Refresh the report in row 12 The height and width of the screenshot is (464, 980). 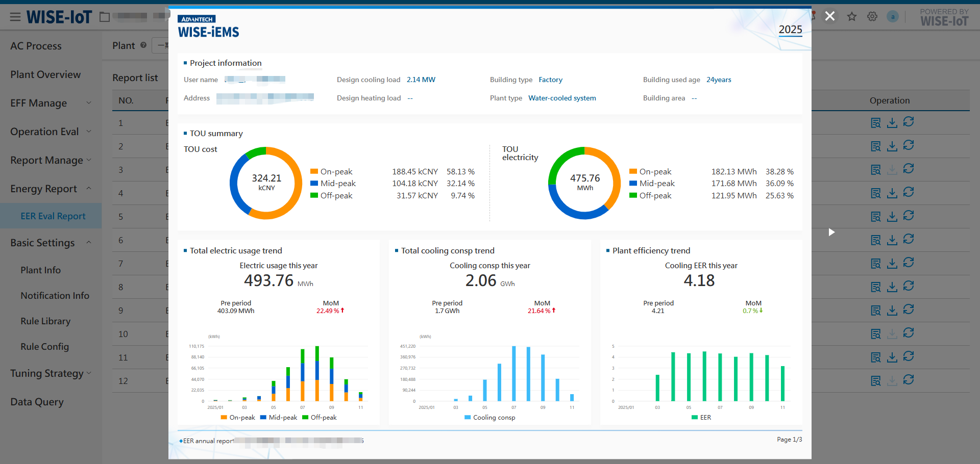[909, 380]
